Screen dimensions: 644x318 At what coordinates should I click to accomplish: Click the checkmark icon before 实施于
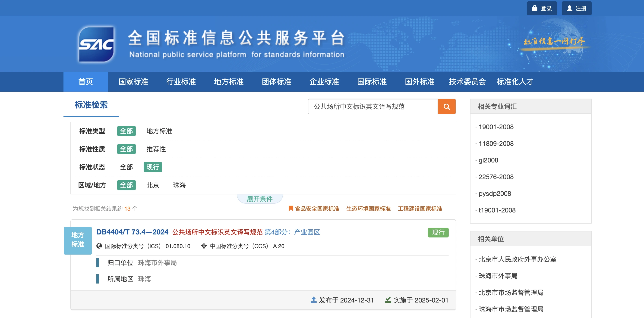point(388,300)
